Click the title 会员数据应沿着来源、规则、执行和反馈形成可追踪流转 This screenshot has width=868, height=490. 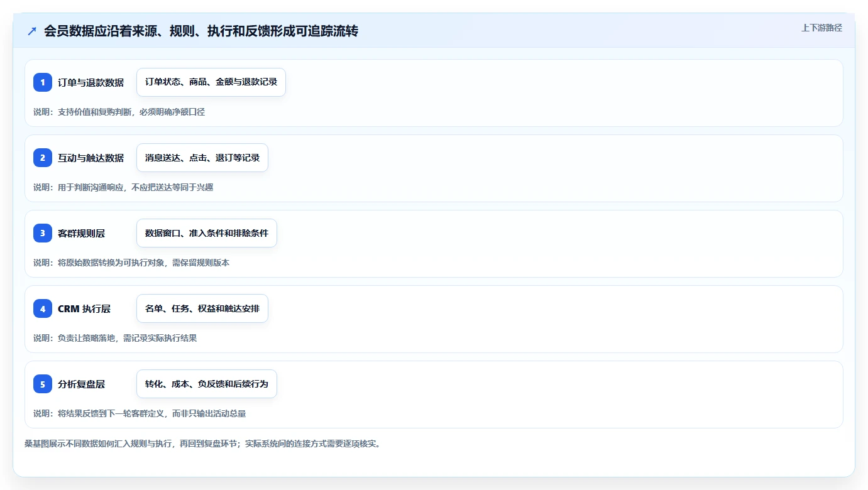point(201,31)
